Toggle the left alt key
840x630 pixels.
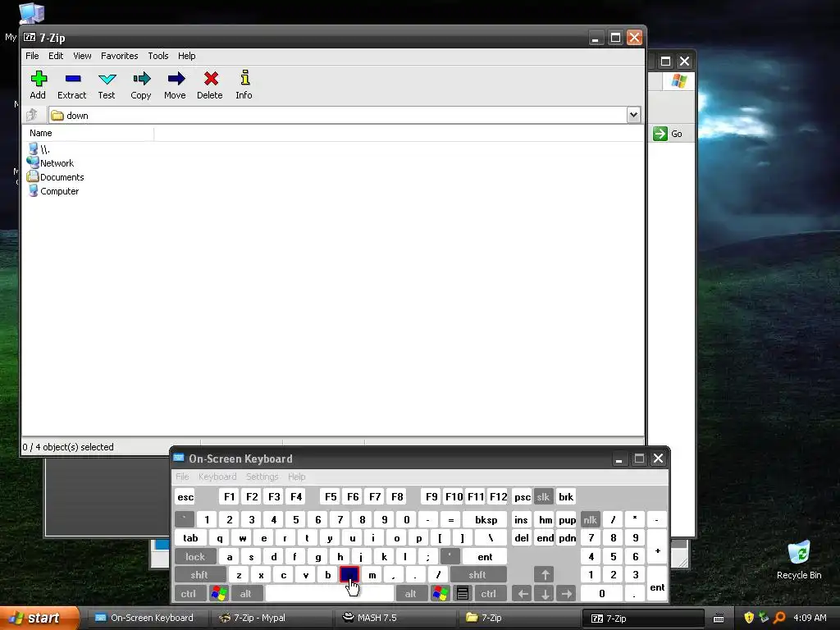[x=246, y=594]
